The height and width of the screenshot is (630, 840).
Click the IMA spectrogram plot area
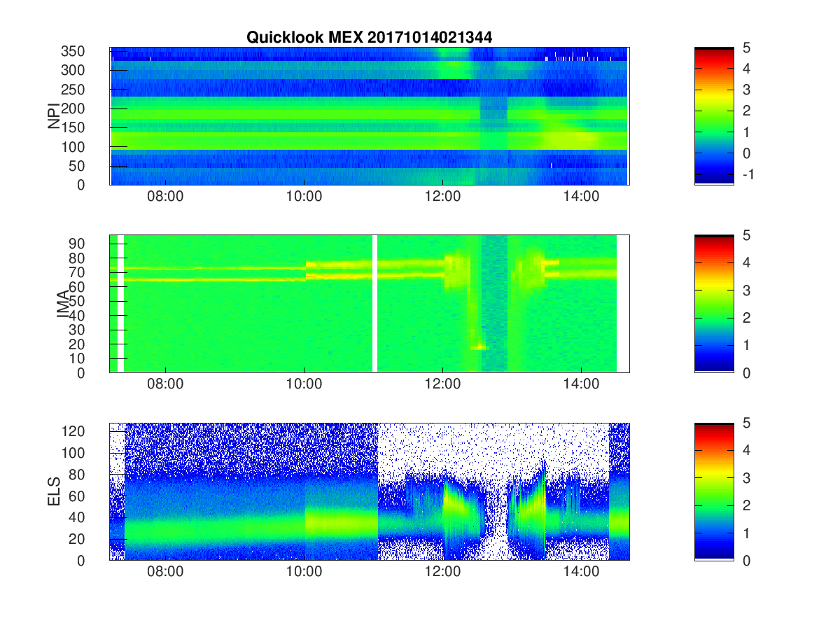tap(369, 304)
